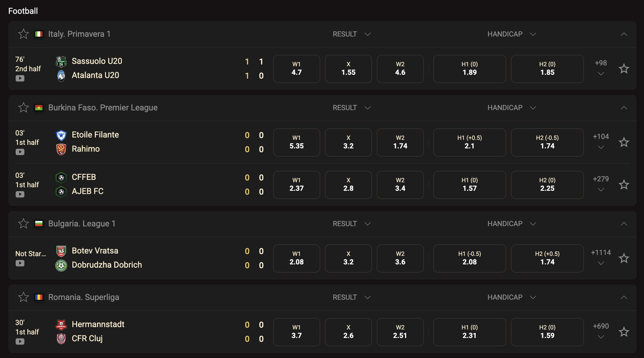644x358 pixels.
Task: Open HANDICAP dropdown for Bulgaria League 1
Action: 512,224
